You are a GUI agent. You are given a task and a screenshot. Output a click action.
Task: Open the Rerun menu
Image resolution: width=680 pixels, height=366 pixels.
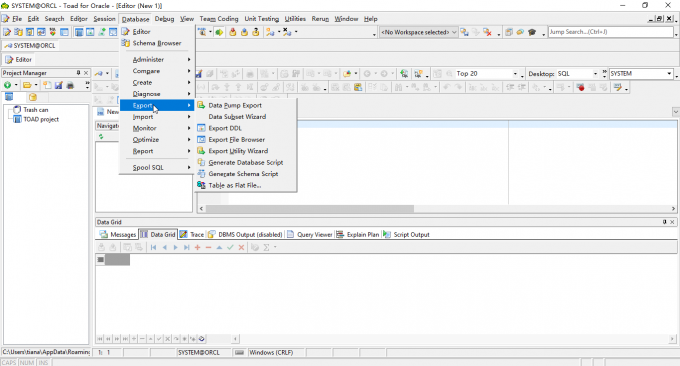[320, 19]
